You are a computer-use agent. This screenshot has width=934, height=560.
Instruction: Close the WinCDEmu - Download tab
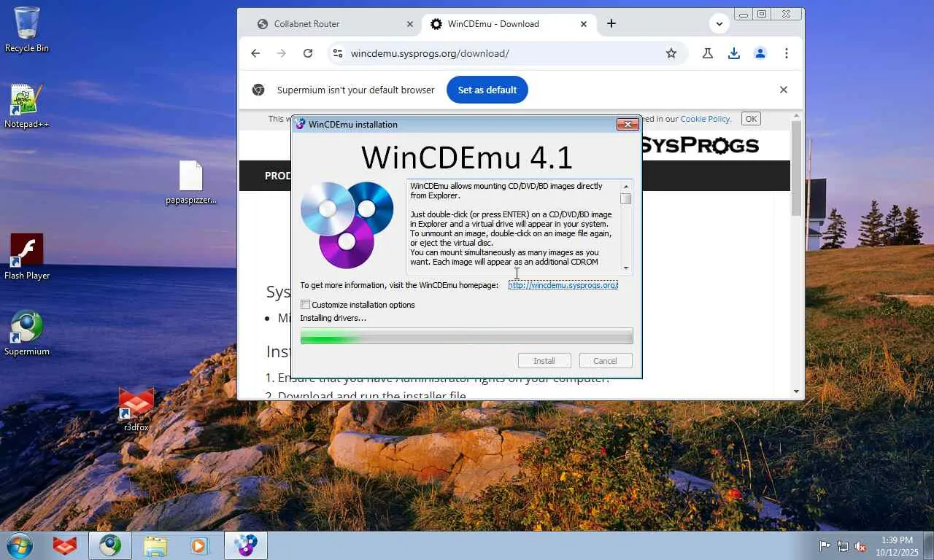(x=584, y=24)
